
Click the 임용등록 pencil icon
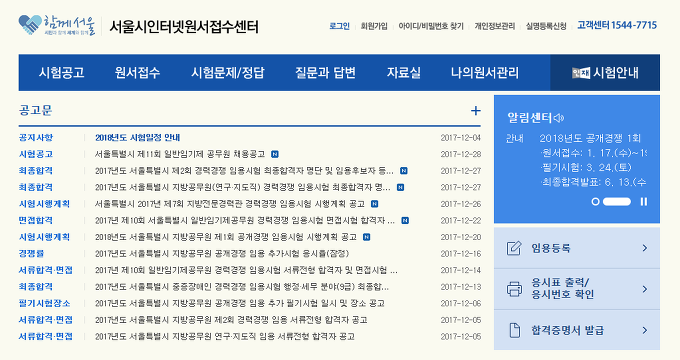514,248
